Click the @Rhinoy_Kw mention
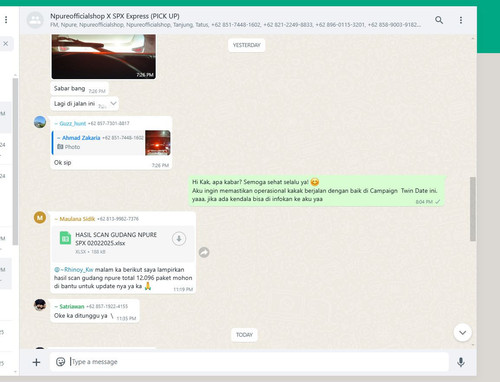Screen dimensions: 500x382 (x=74, y=269)
